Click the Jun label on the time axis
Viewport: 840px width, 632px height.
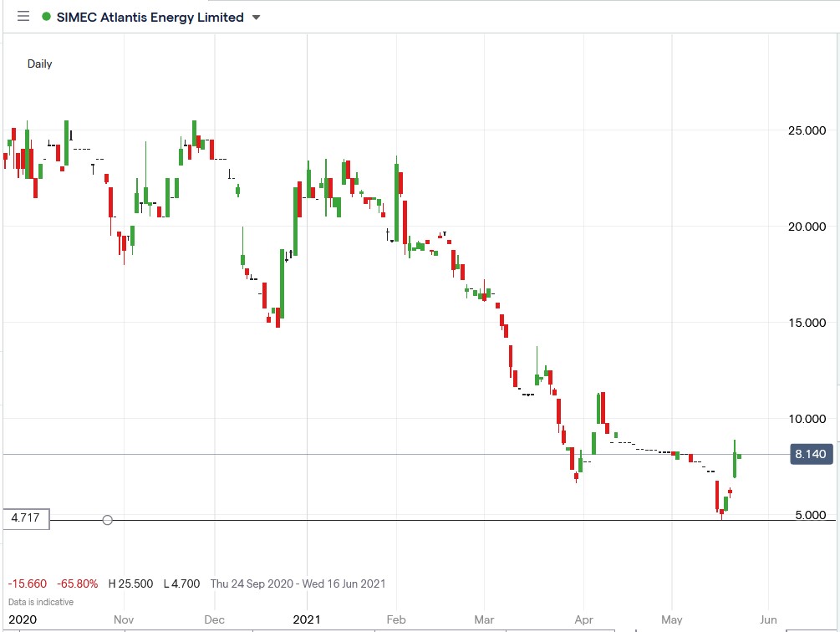click(767, 620)
